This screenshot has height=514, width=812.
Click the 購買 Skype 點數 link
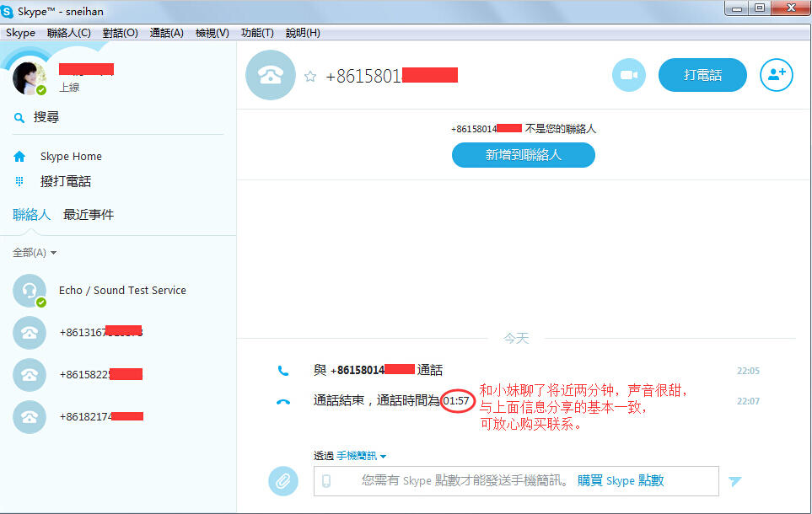tap(621, 480)
